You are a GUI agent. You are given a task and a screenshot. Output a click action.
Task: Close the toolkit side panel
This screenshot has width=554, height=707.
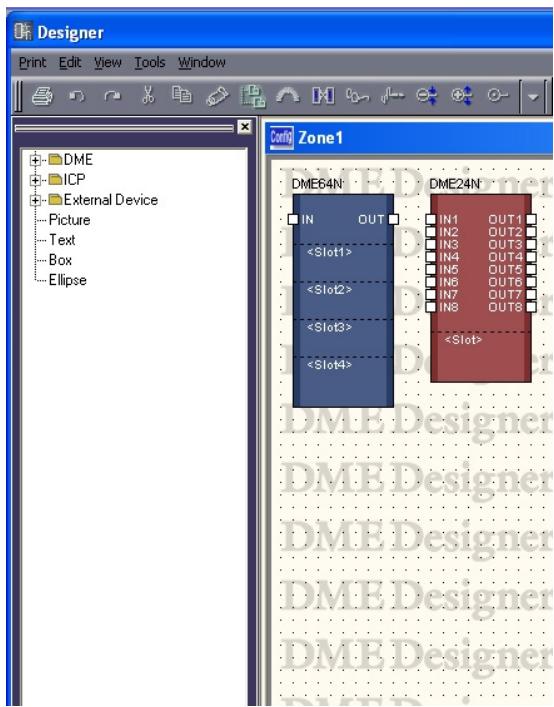tap(245, 127)
